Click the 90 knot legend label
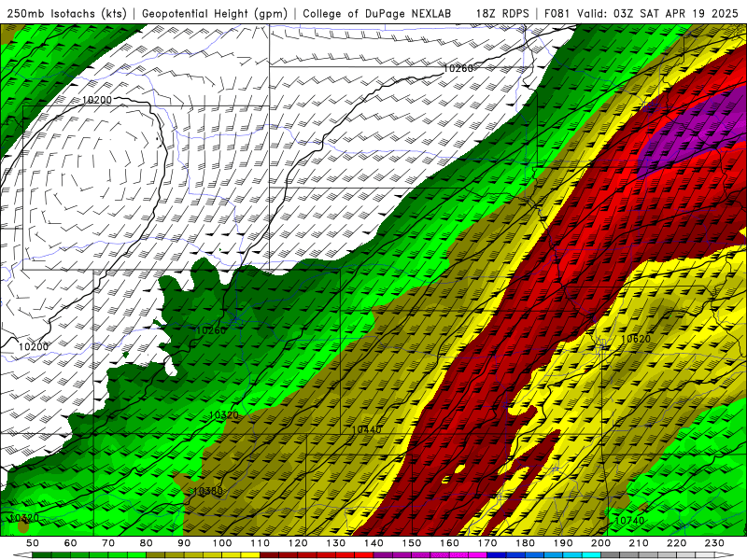Image resolution: width=747 pixels, height=560 pixels. click(184, 543)
